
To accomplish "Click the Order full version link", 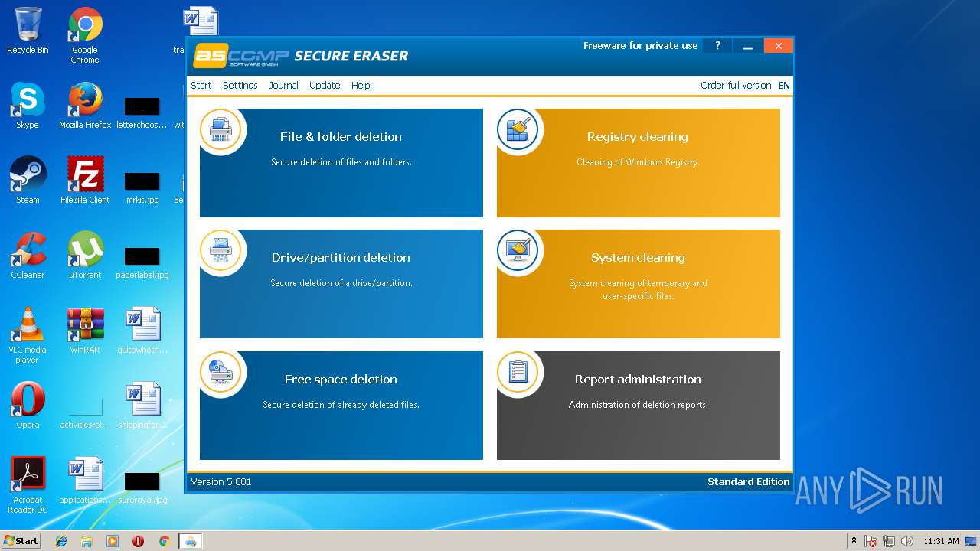I will click(736, 86).
